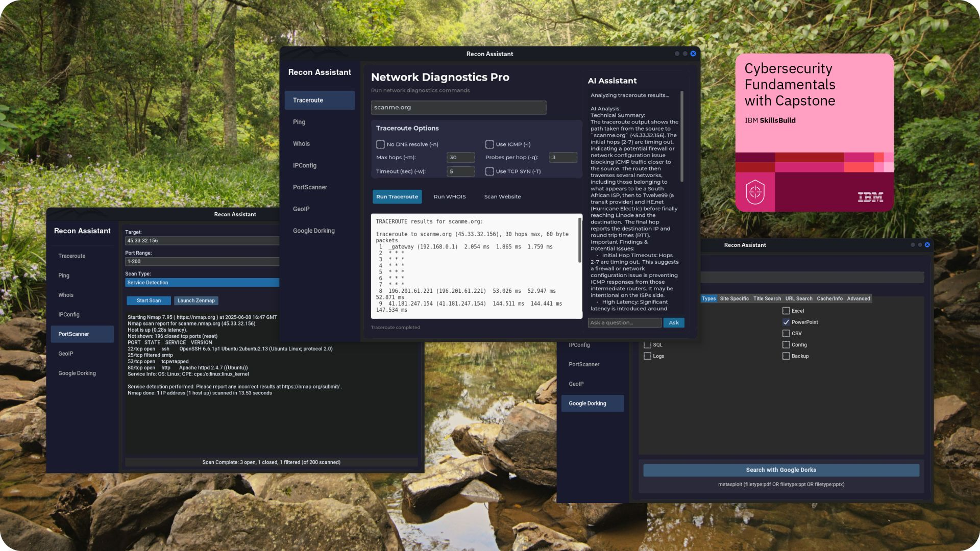The height and width of the screenshot is (551, 980).
Task: Open the Cache/Info tab
Action: tap(829, 299)
